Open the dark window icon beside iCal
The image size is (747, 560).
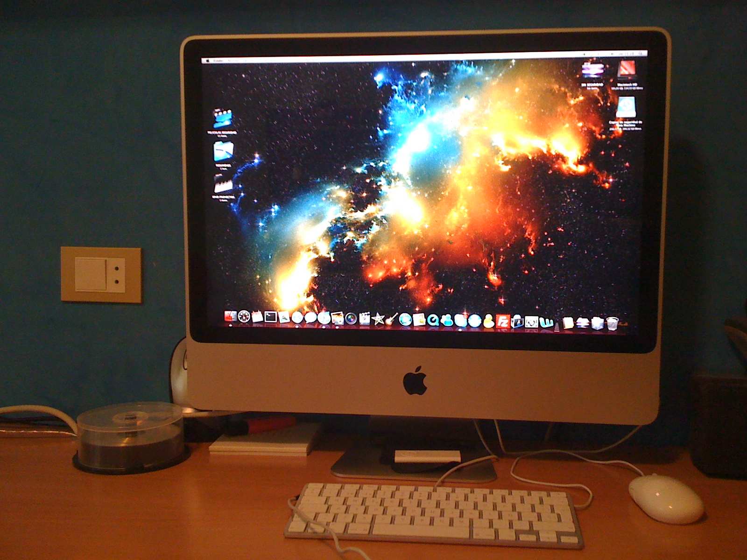tap(271, 317)
